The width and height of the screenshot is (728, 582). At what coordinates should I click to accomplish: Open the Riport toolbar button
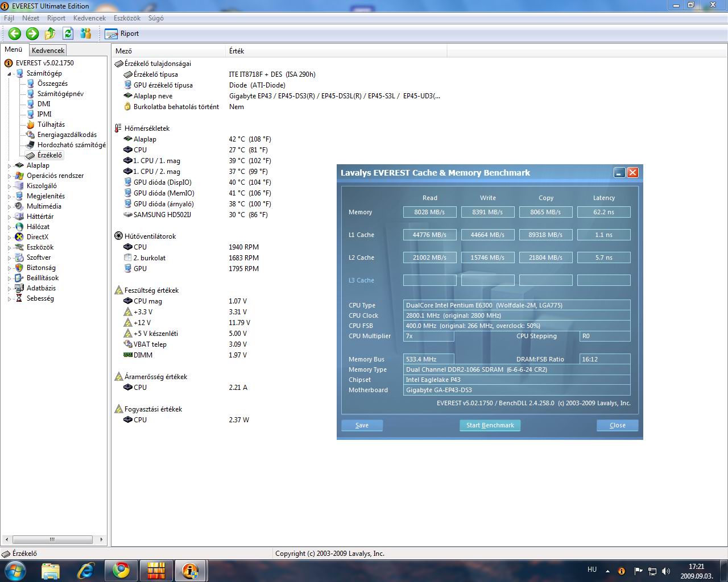pyautogui.click(x=122, y=34)
